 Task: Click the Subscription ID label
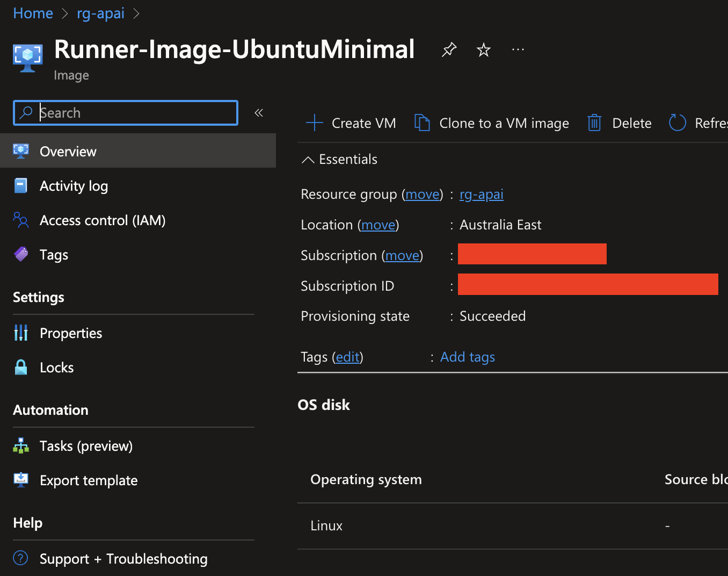(347, 286)
